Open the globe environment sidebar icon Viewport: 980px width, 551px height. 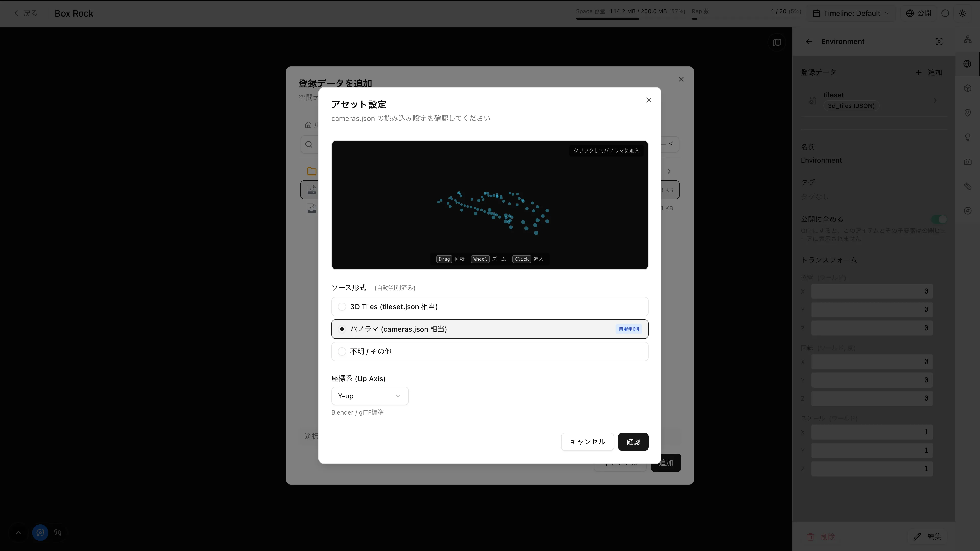(x=967, y=64)
